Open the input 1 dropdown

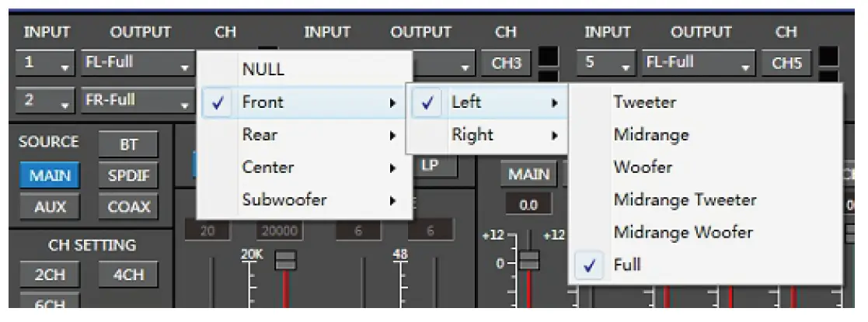tap(44, 63)
